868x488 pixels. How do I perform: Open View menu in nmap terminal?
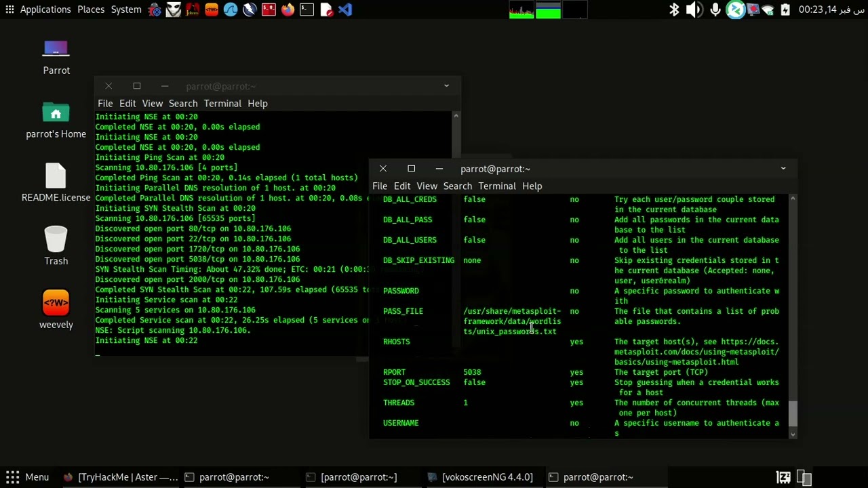[x=153, y=103]
